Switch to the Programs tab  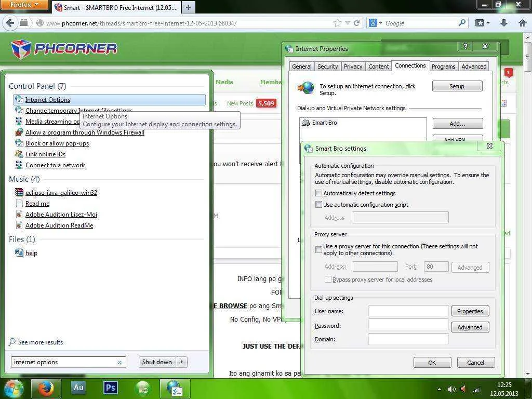[444, 66]
